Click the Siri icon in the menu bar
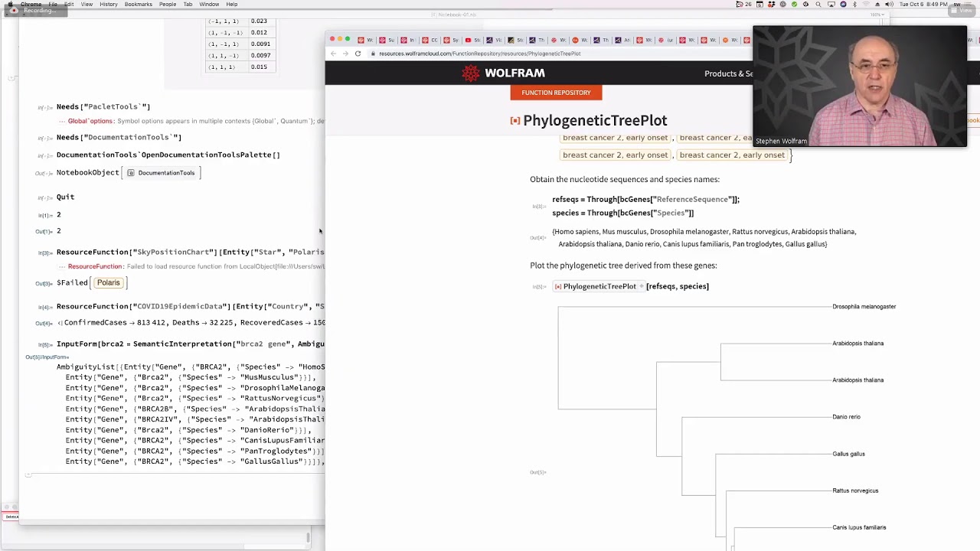The width and height of the screenshot is (980, 551). coord(844,5)
